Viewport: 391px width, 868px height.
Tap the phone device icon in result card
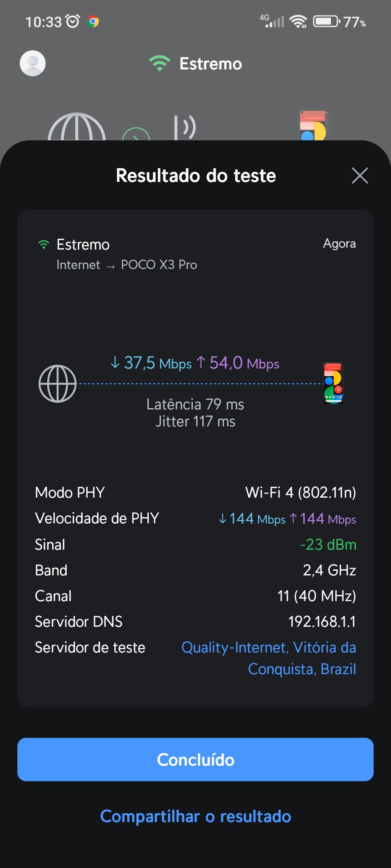333,384
